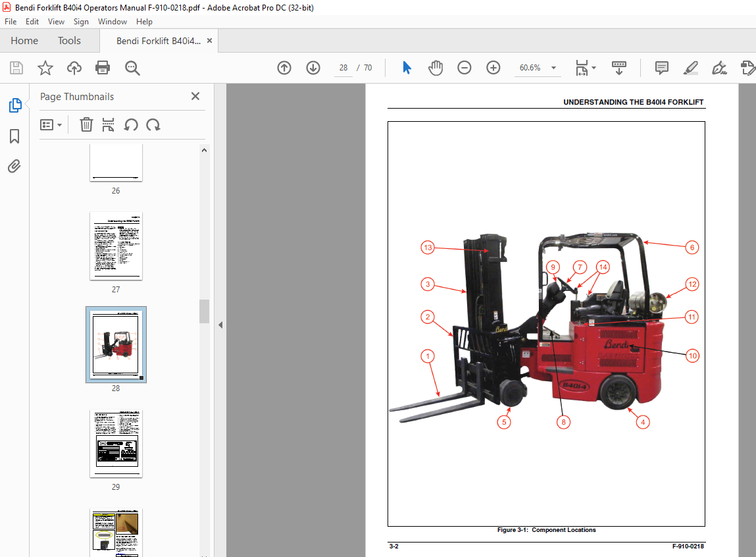Screen dimensions: 756x557
Task: Zoom out with minus button
Action: [x=465, y=68]
